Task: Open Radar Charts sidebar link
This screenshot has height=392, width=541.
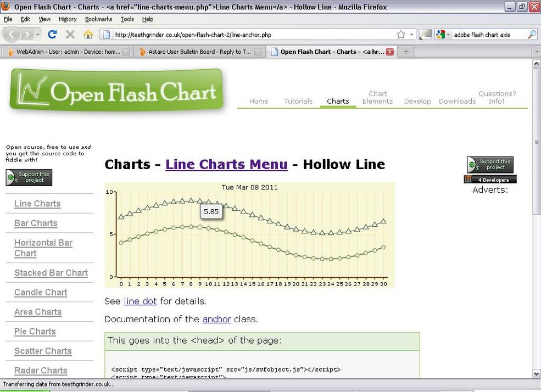Action: (x=41, y=371)
